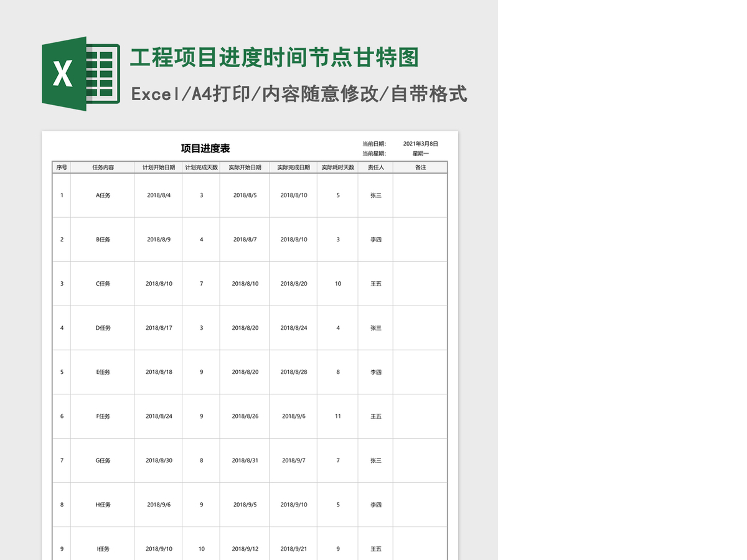Select actual start date 2018/8/31

pos(245,460)
